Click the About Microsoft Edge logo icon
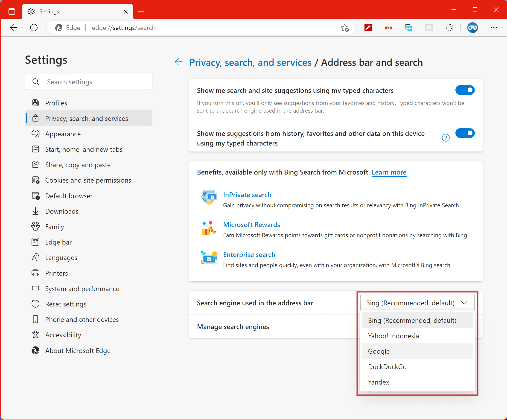The width and height of the screenshot is (507, 420). coord(35,350)
